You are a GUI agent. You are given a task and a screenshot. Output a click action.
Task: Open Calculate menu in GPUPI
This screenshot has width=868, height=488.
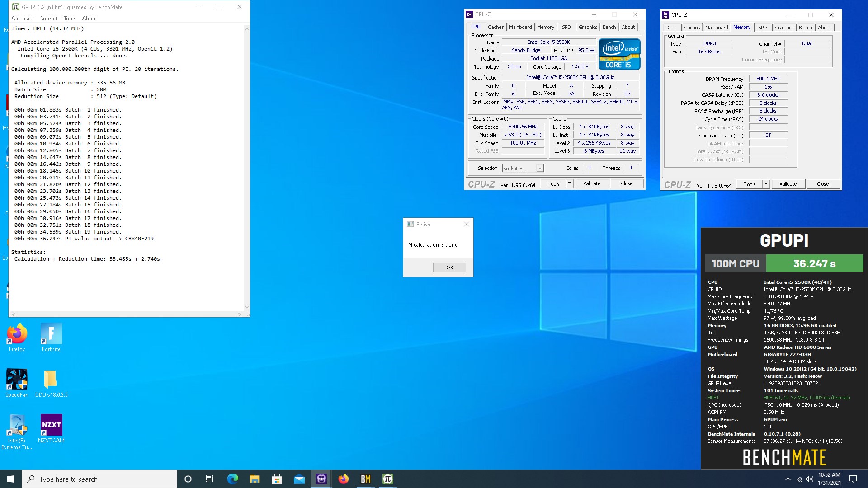[23, 19]
